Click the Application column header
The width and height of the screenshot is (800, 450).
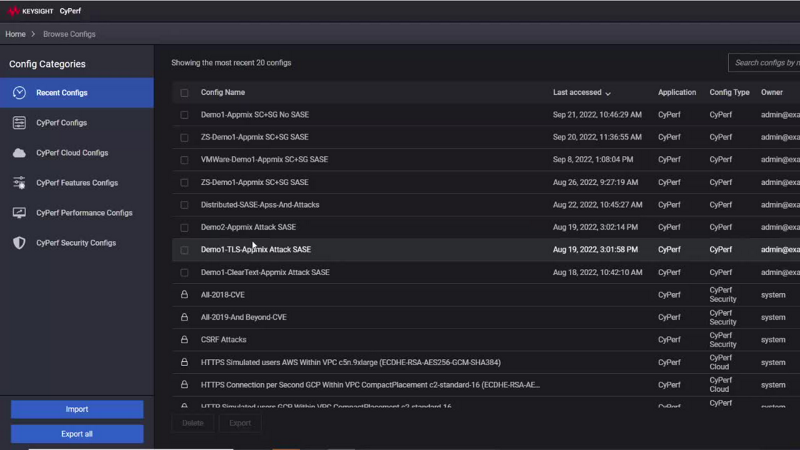677,92
